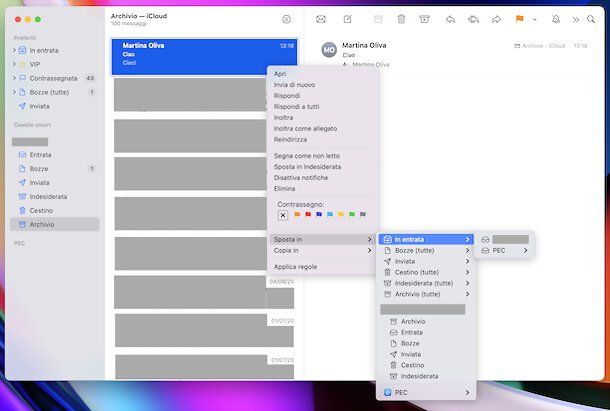Compose a new message
Viewport: 610px width, 411px height.
point(347,19)
